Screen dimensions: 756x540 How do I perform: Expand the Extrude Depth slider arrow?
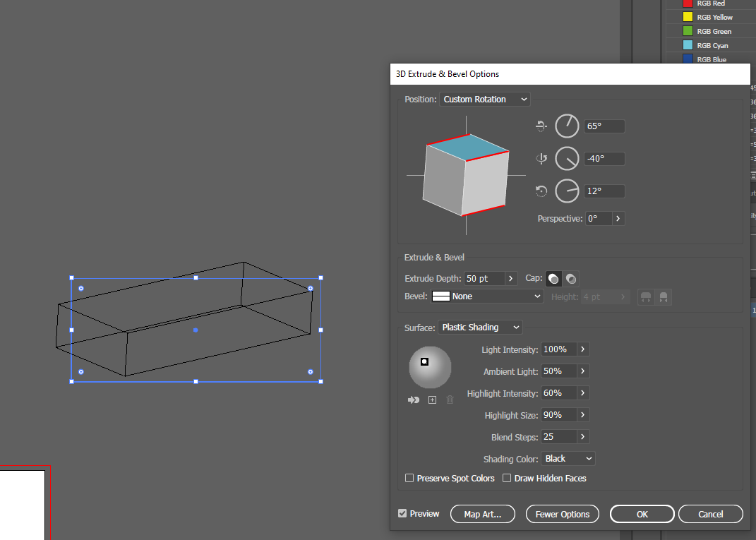(511, 278)
